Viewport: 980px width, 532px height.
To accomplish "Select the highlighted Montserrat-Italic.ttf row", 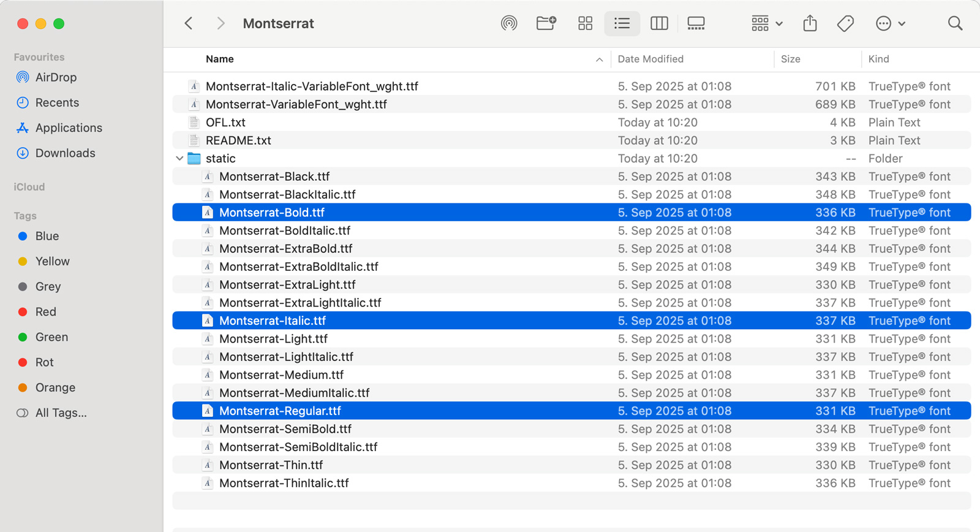I will point(571,321).
